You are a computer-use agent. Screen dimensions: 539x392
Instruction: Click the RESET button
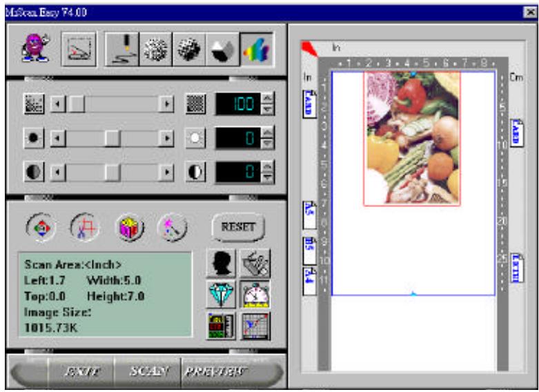(x=238, y=227)
